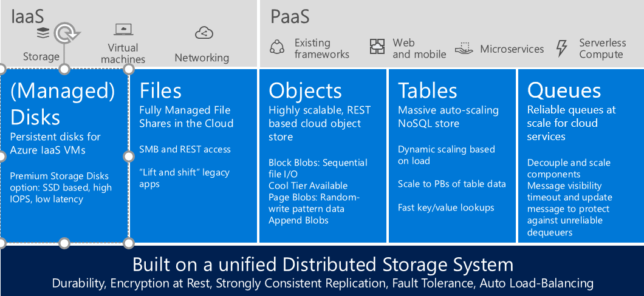Click the Storage stack icon
This screenshot has width=644, height=296.
(x=43, y=33)
